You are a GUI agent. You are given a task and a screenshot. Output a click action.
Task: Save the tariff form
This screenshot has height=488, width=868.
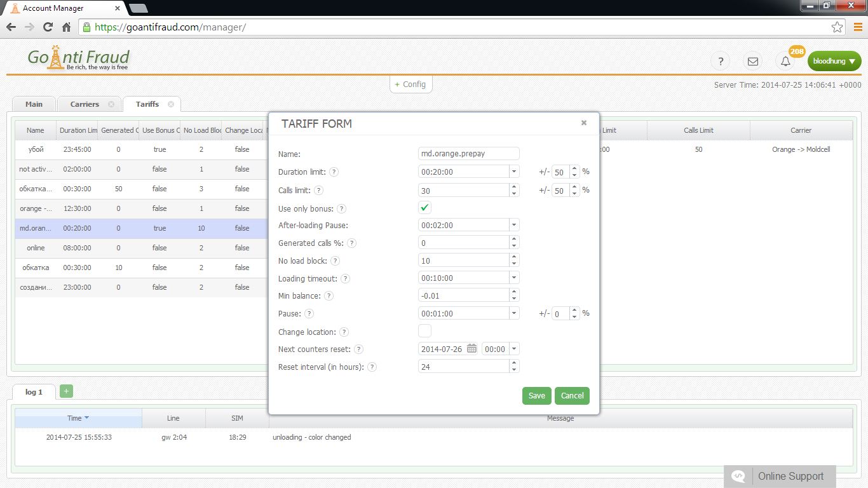(x=536, y=396)
